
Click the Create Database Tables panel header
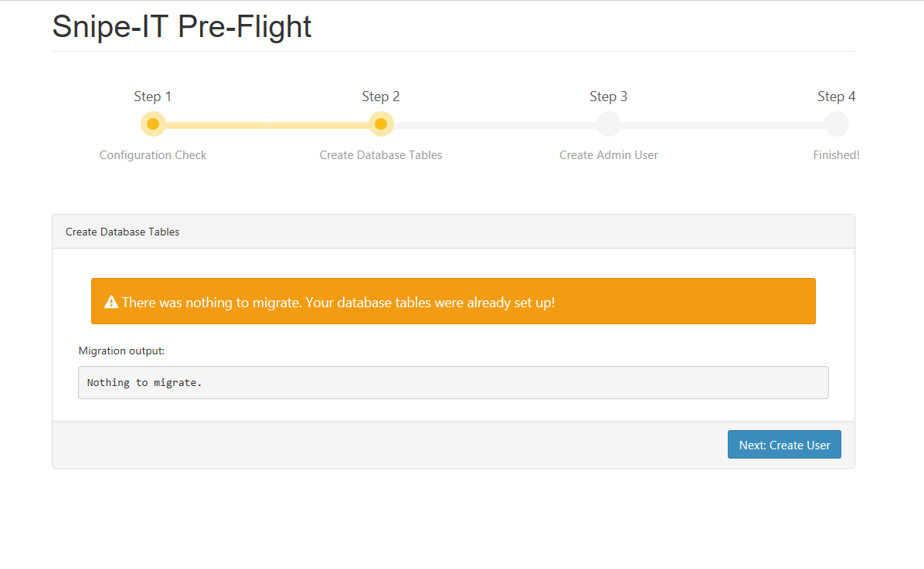pyautogui.click(x=454, y=232)
